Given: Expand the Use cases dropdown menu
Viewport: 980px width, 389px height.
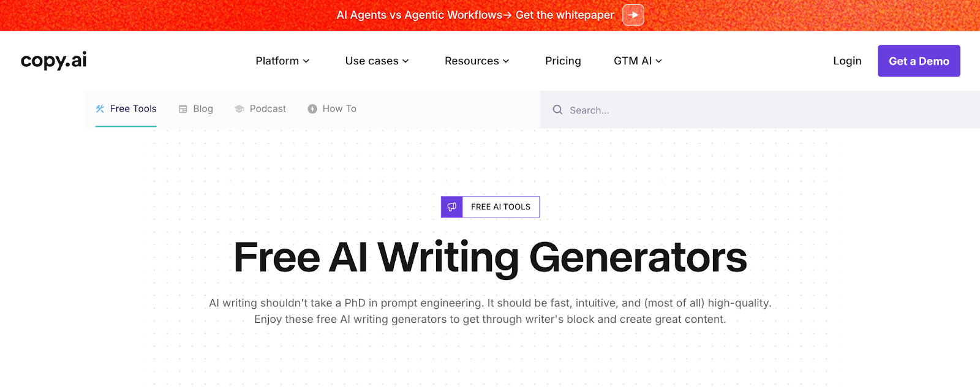Looking at the screenshot, I should pos(377,61).
